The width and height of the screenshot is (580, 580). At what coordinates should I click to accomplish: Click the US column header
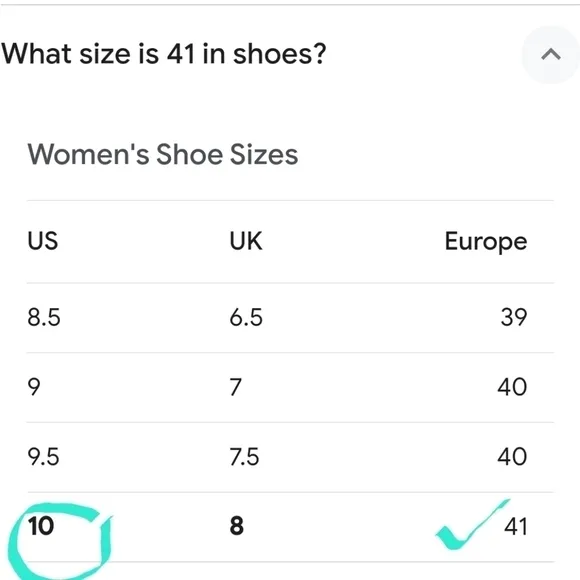43,241
